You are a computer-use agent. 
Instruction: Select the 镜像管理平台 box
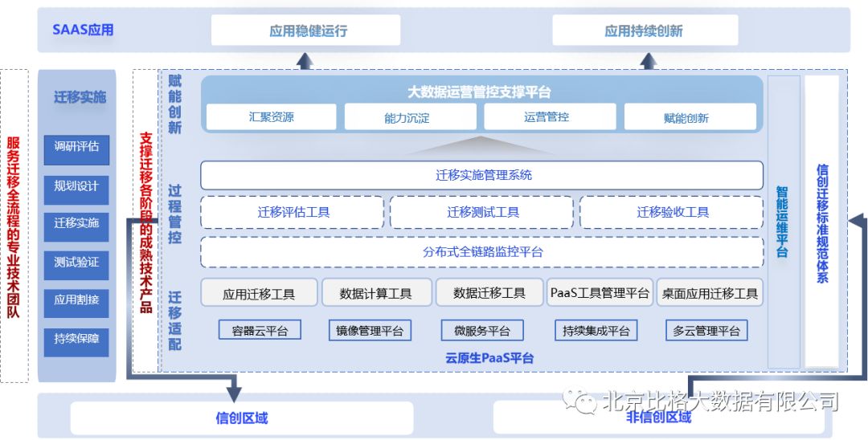(x=370, y=330)
